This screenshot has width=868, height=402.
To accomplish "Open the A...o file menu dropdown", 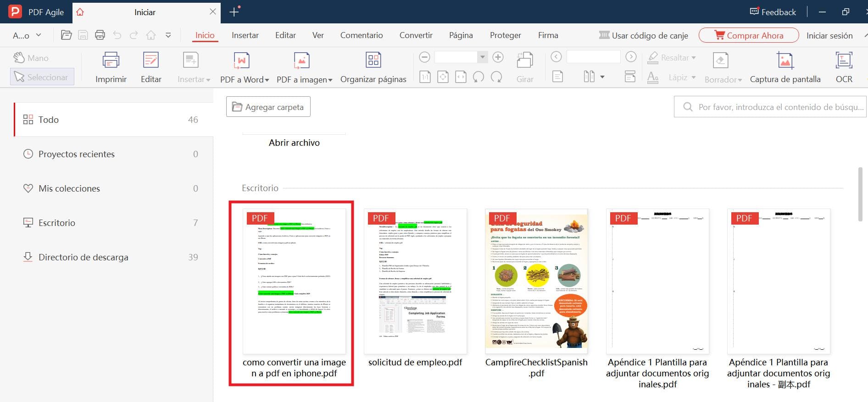I will 27,35.
